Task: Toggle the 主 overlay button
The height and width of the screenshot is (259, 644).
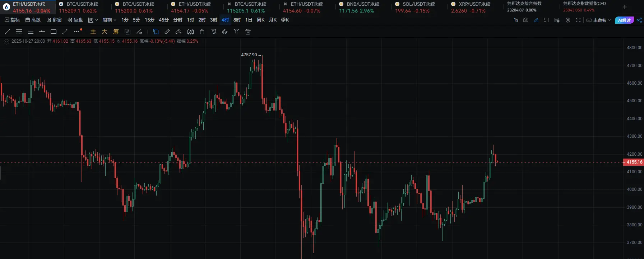Action: [x=93, y=32]
